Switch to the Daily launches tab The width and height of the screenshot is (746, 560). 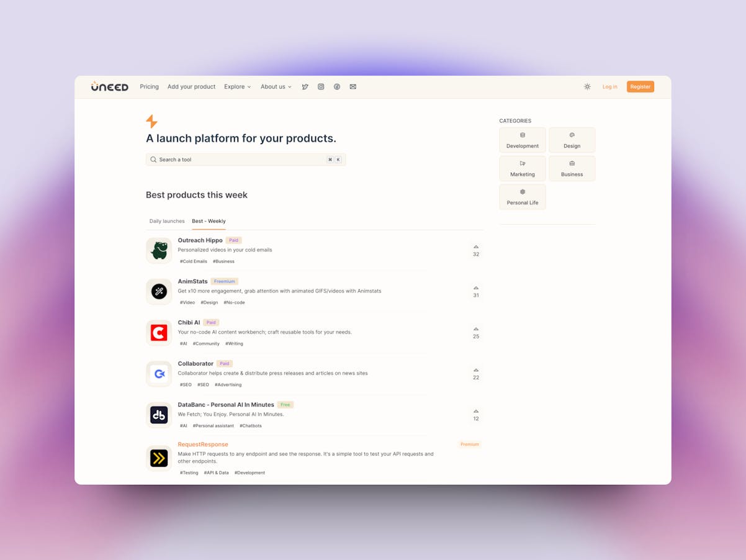point(167,221)
